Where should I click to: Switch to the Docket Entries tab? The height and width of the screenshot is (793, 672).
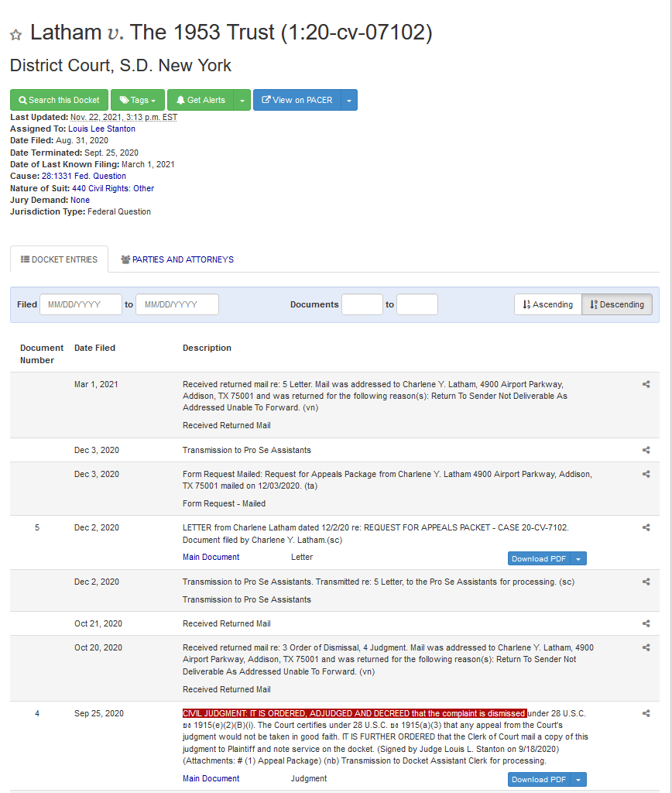[59, 259]
